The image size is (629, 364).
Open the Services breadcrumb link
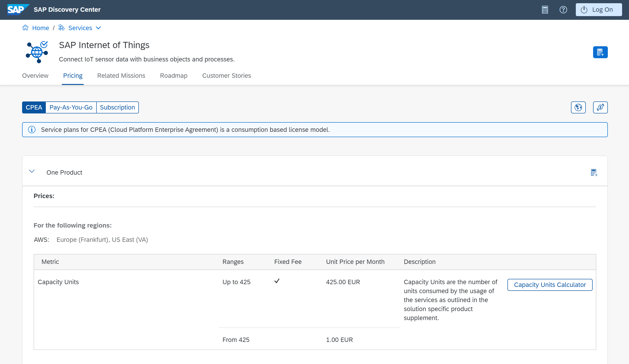tap(80, 28)
